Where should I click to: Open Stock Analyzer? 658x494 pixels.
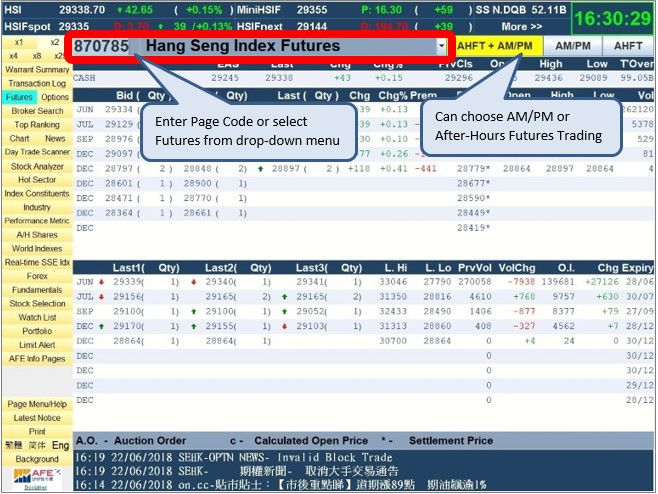pos(37,167)
